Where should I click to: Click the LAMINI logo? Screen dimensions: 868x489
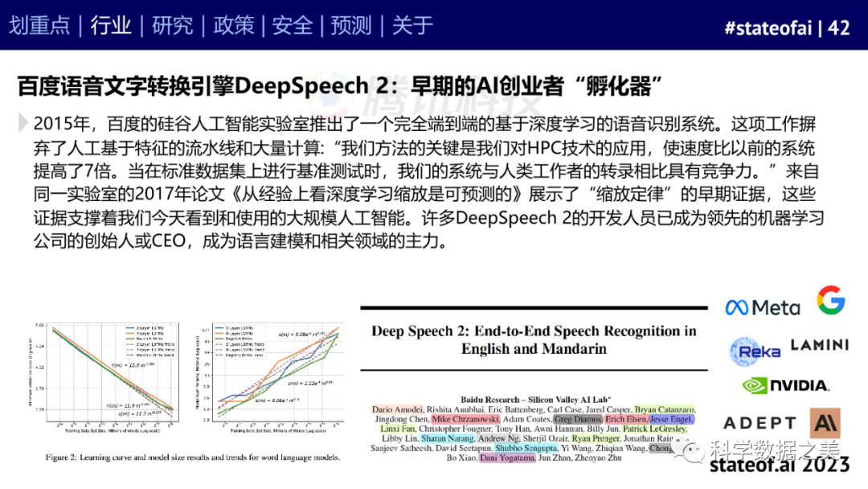[x=819, y=345]
